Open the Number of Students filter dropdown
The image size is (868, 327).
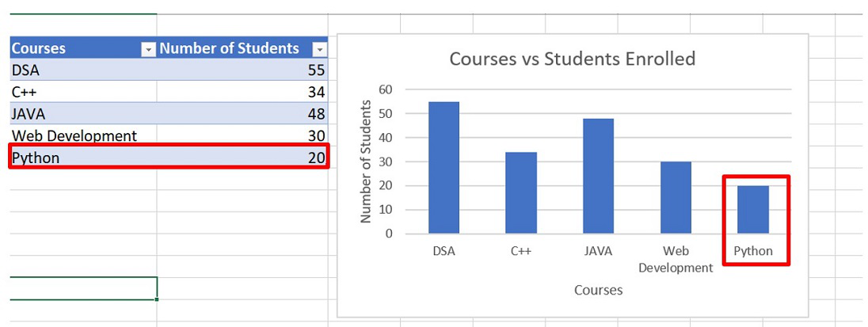319,49
